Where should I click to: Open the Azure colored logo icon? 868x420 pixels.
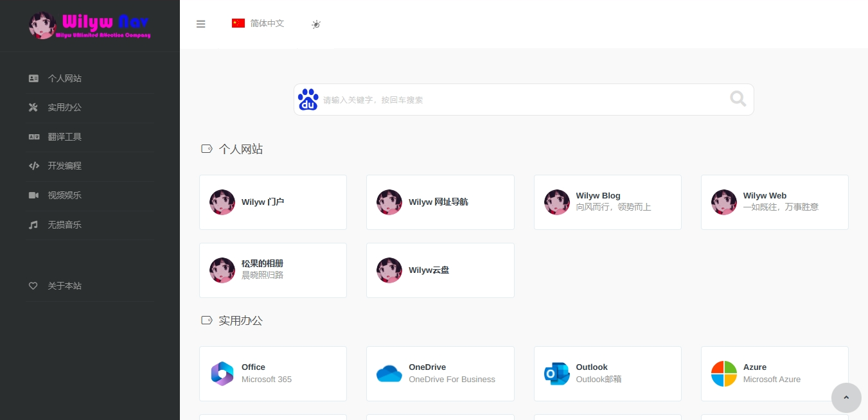(x=723, y=374)
